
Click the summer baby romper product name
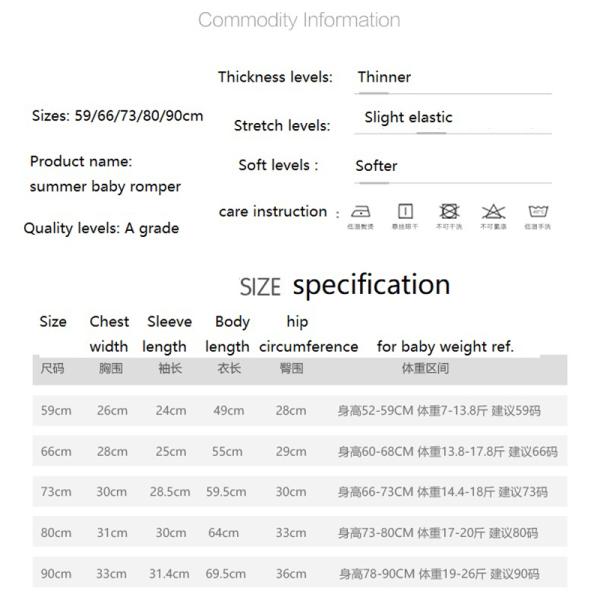point(105,186)
